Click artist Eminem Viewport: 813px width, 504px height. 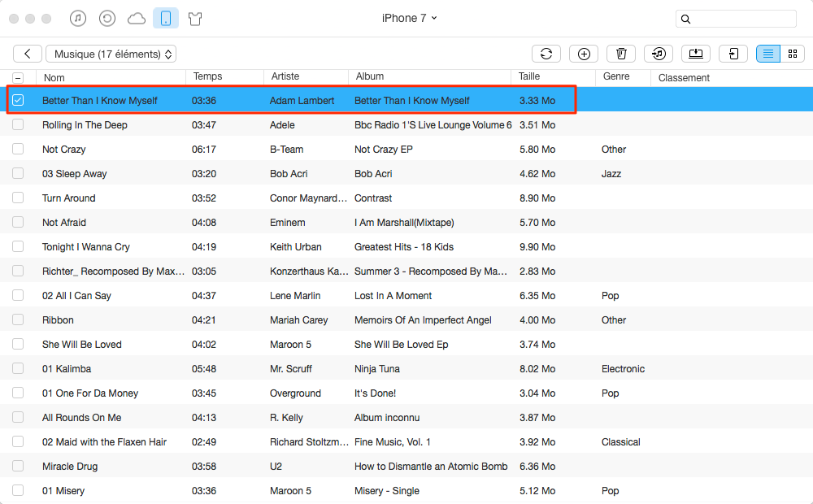coord(287,223)
